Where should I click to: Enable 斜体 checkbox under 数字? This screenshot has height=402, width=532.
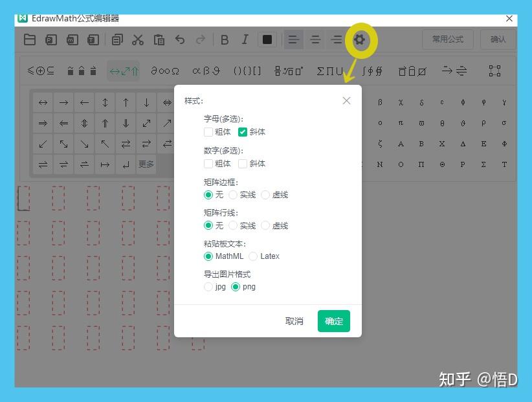click(x=242, y=164)
